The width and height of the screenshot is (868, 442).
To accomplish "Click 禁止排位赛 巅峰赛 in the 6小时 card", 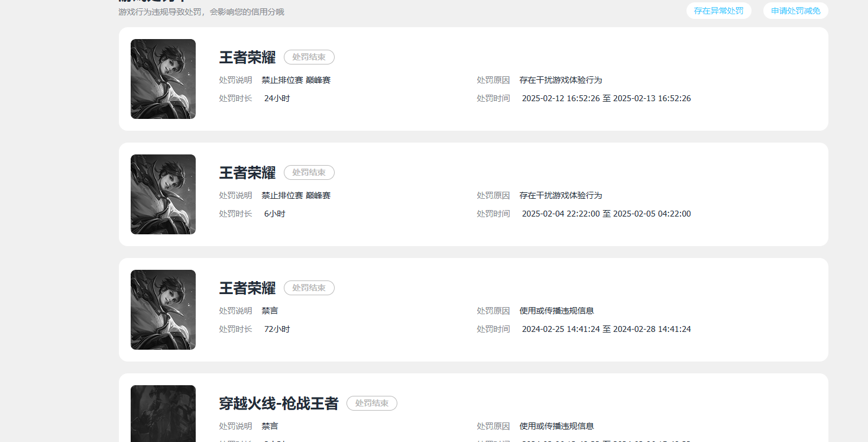I will (296, 195).
